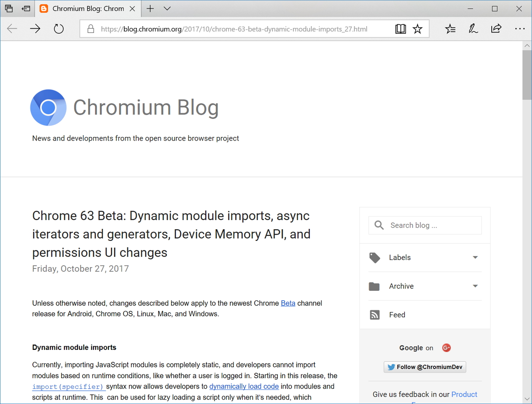Click the lock icon in the address bar
Screen dimensions: 532x404
(x=90, y=29)
